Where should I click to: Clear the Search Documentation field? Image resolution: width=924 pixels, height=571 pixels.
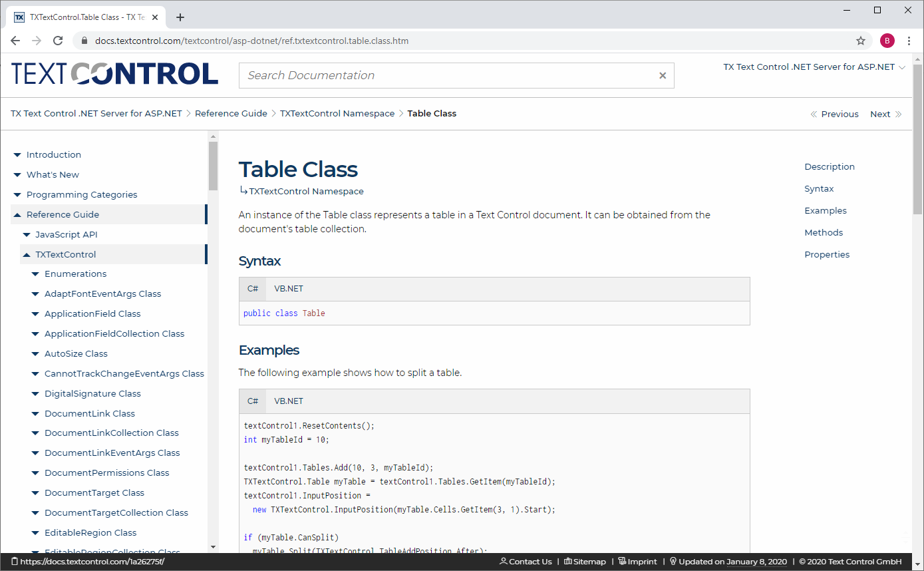point(663,76)
